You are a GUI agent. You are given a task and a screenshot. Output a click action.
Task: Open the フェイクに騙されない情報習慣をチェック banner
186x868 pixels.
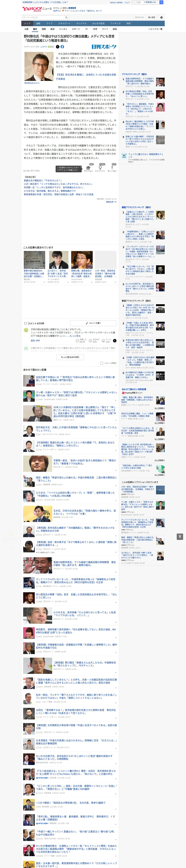[x=143, y=158]
